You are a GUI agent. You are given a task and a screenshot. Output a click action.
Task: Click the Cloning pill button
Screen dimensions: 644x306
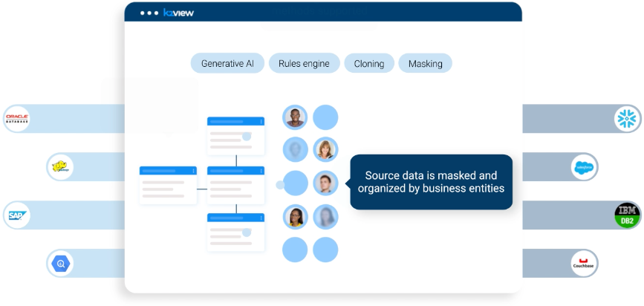[369, 64]
